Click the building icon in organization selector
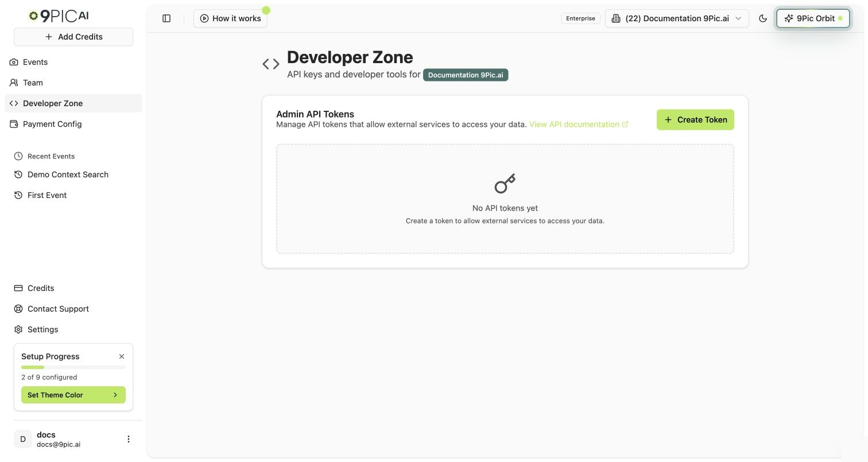The width and height of the screenshot is (868, 462). click(x=616, y=18)
